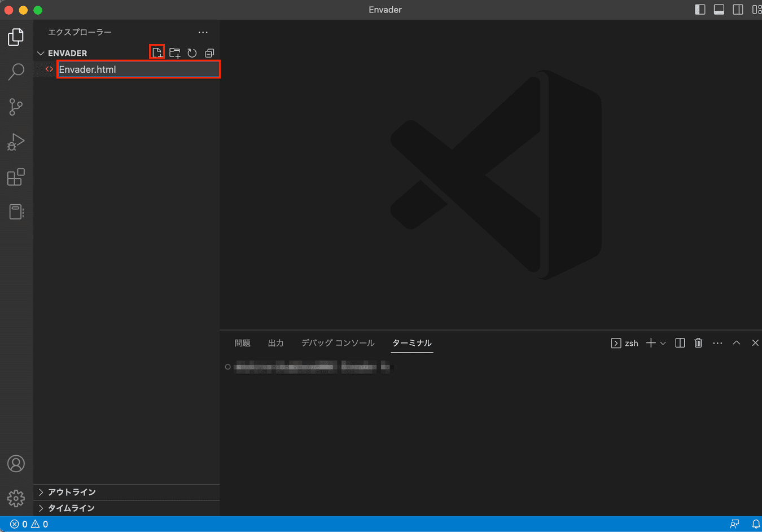The height and width of the screenshot is (532, 762).
Task: Open errors and warnings status bar indicator
Action: pos(29,524)
